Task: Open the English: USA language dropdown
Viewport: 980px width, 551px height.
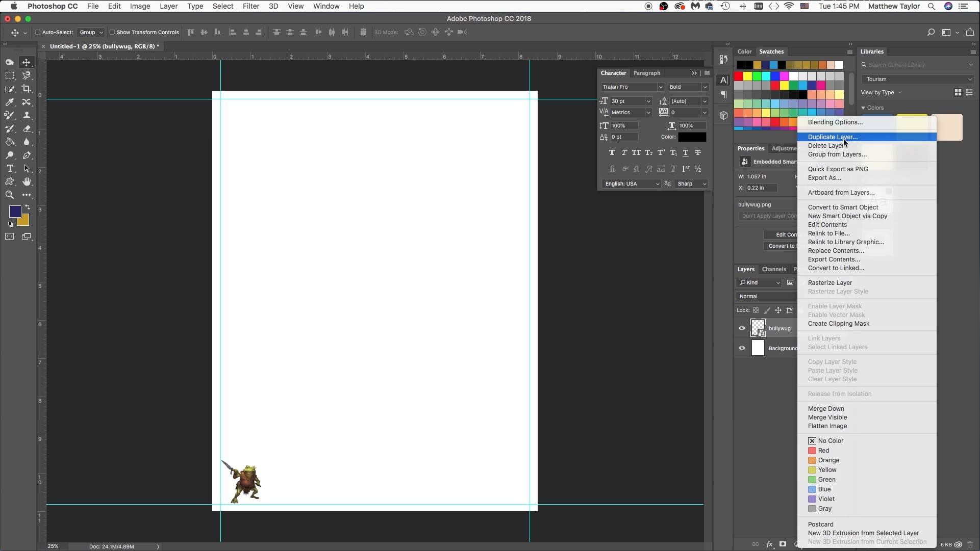Action: 631,183
